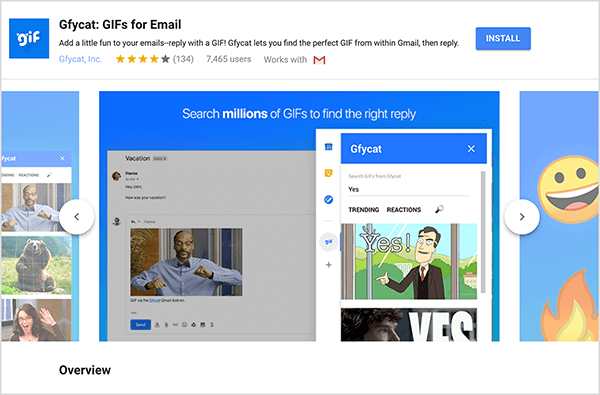The width and height of the screenshot is (600, 395).
Task: Close the Gfycat side panel with X
Action: pos(471,149)
